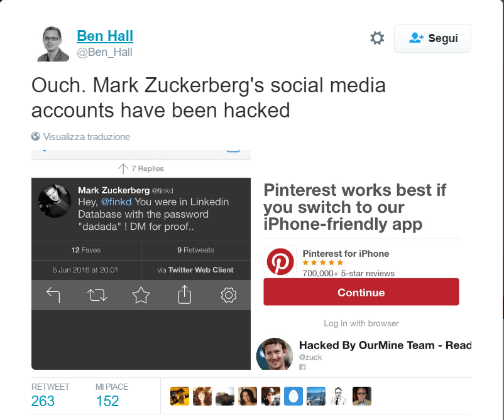
Task: Click the red Continue button
Action: coord(361,292)
